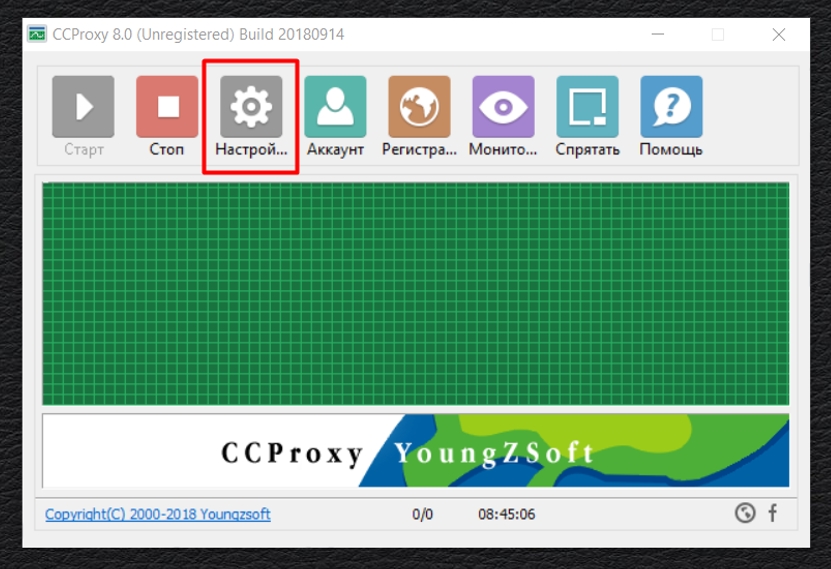Click the Facebook icon in status bar

(773, 513)
